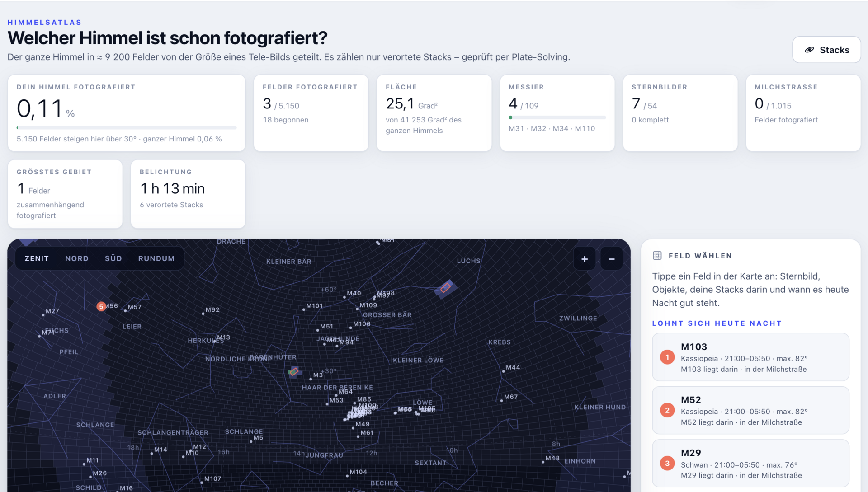Click the Jungfrau constellation label
This screenshot has width=868, height=492.
click(324, 455)
